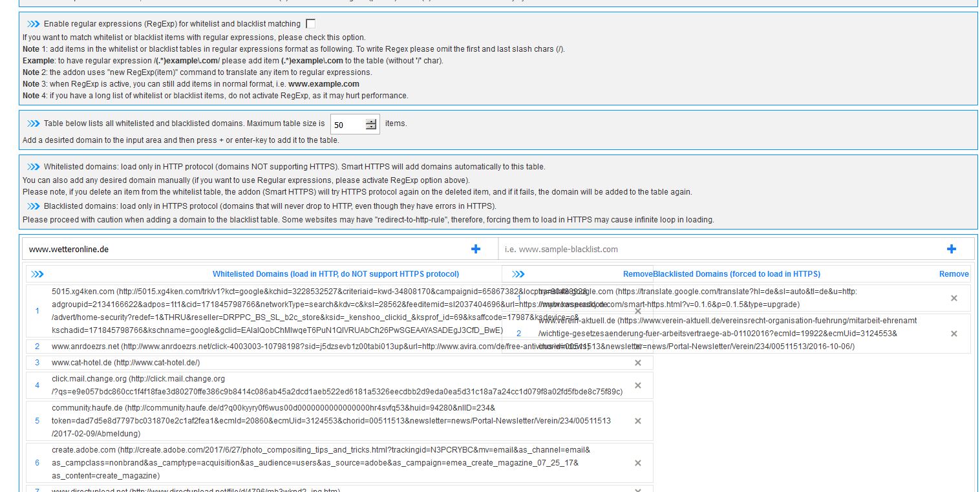
Task: Remove the 5015.xg4ken.com whitelist entry
Action: point(638,311)
